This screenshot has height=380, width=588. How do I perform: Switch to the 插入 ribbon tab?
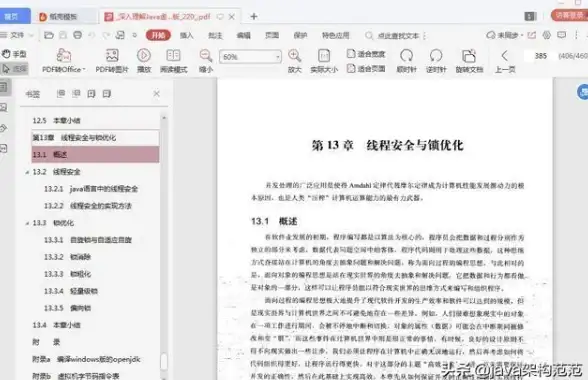186,35
